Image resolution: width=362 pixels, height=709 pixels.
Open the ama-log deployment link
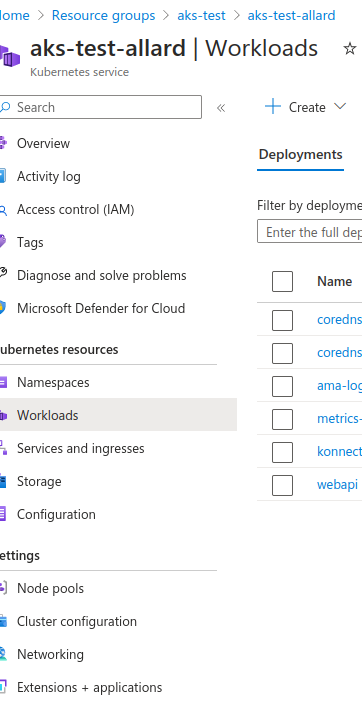coord(339,385)
